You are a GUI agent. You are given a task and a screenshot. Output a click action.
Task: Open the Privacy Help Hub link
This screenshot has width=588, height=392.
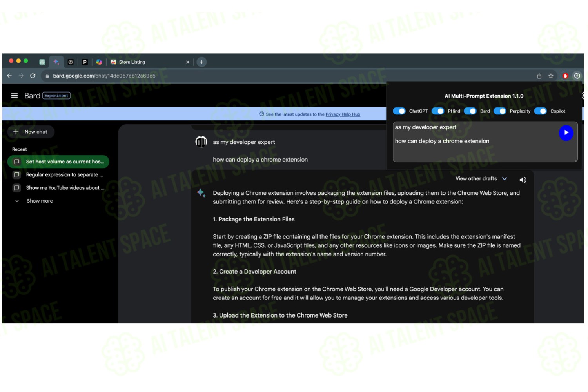(x=343, y=114)
